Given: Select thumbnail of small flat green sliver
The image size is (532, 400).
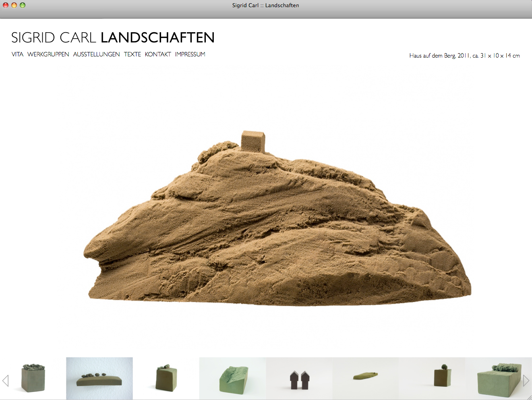Looking at the screenshot, I should tap(366, 378).
